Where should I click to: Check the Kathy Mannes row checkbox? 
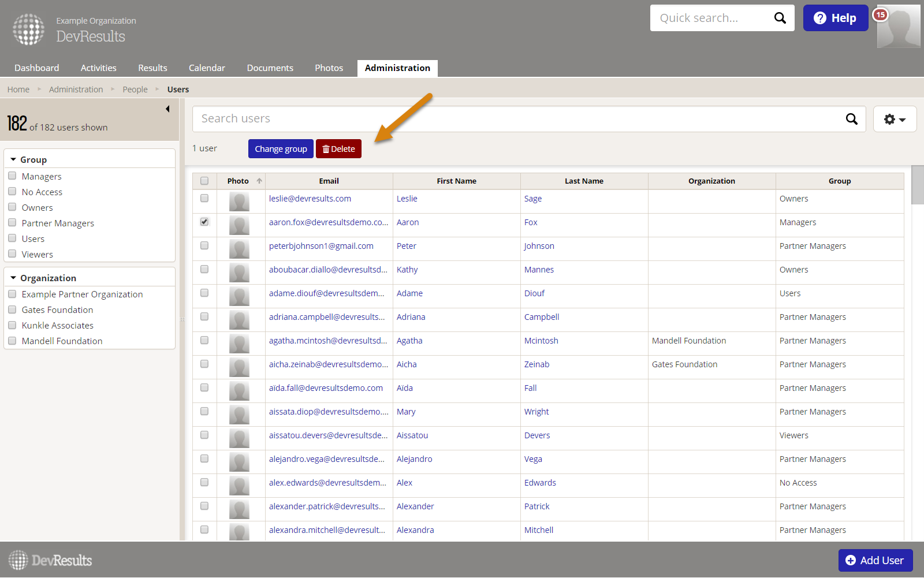[x=204, y=269]
